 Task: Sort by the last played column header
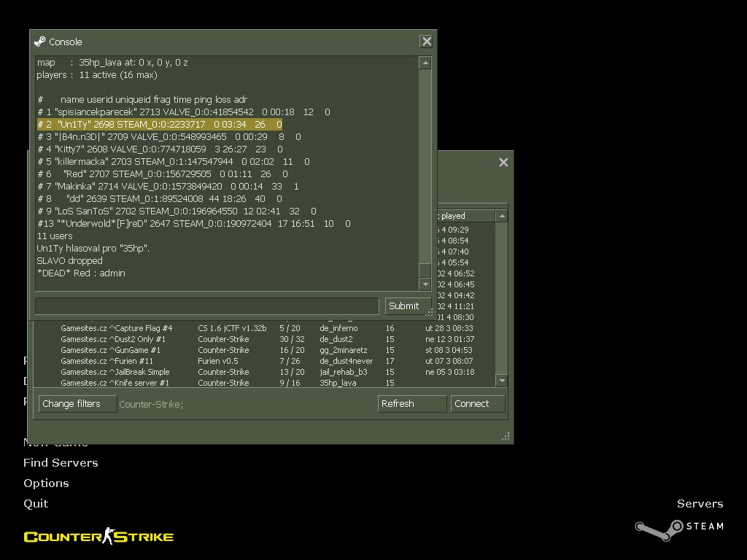coord(466,216)
